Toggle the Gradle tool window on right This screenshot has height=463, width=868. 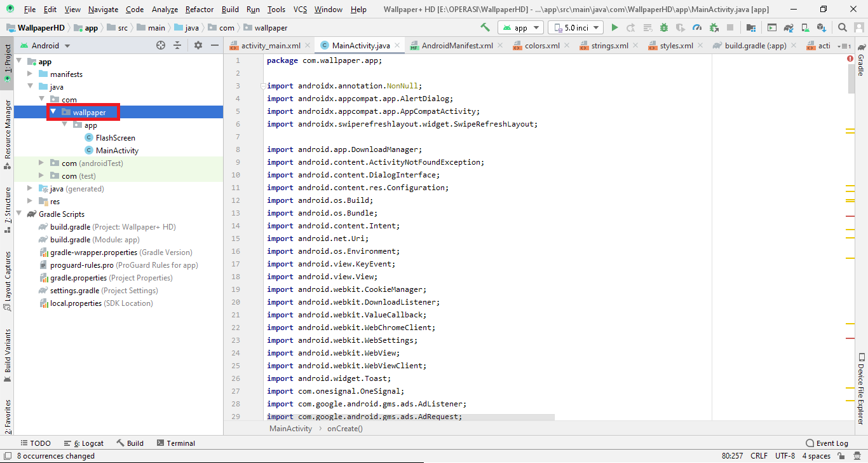click(x=861, y=59)
